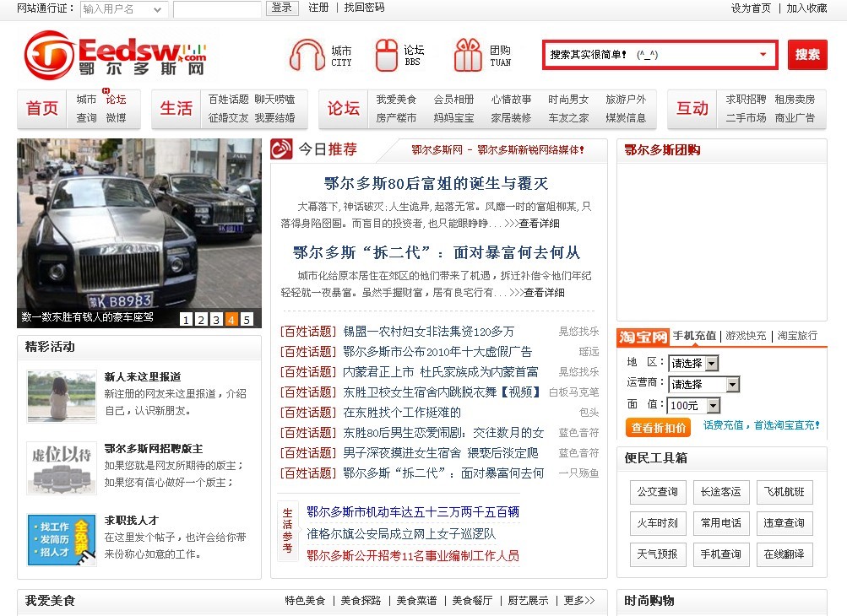The height and width of the screenshot is (616, 847).
Task: Switch to 游戏快充 tab
Action: [746, 336]
